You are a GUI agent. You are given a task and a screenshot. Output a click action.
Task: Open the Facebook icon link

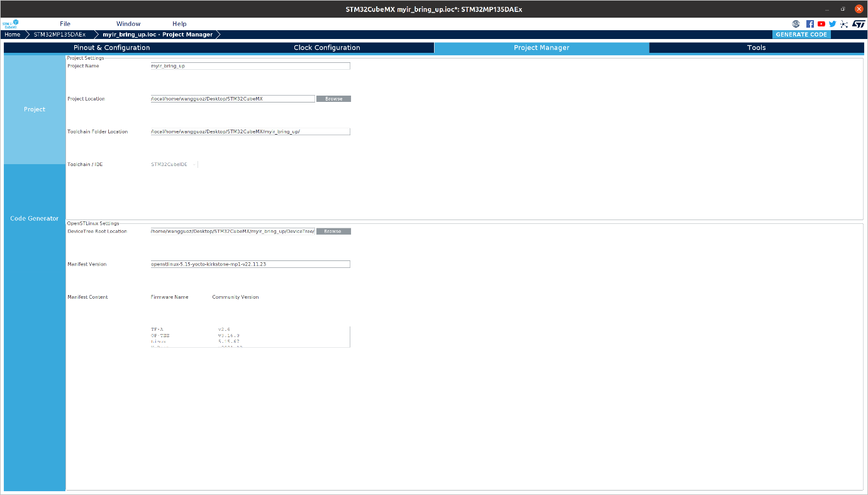(x=810, y=24)
